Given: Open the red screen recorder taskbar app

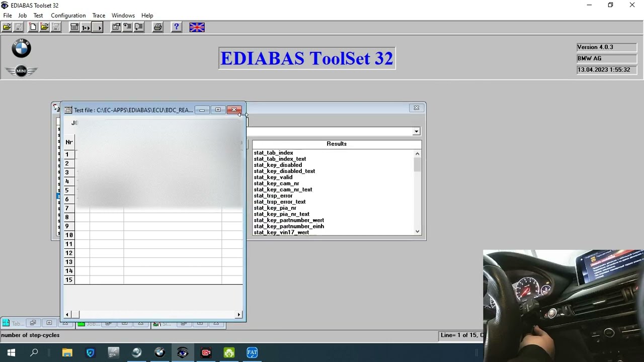Looking at the screenshot, I should (x=206, y=353).
